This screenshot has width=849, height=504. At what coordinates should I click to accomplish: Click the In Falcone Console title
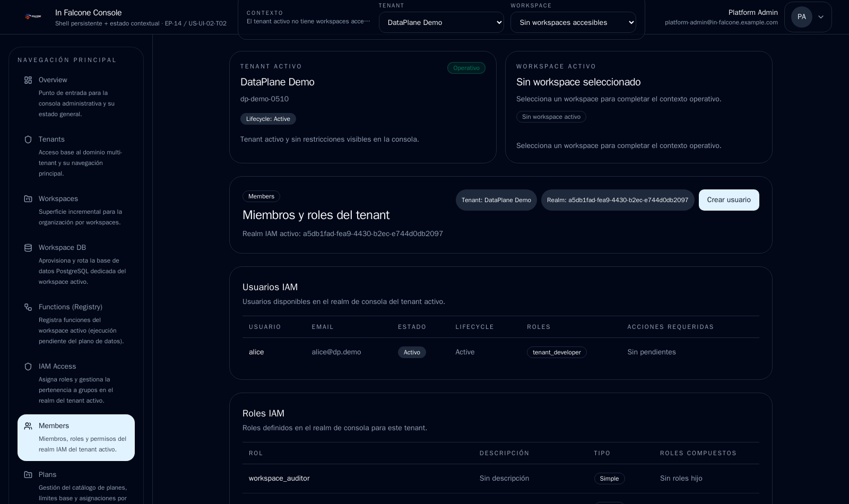89,13
